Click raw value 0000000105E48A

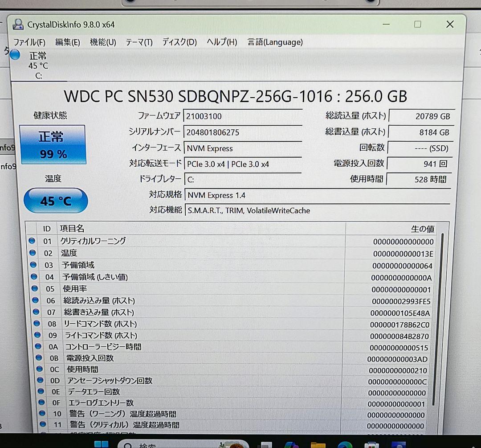click(400, 313)
